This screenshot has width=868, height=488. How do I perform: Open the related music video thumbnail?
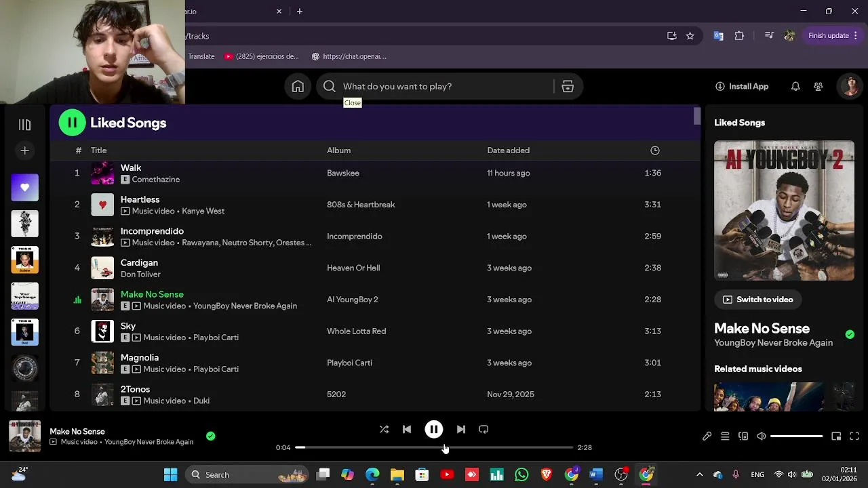(769, 396)
